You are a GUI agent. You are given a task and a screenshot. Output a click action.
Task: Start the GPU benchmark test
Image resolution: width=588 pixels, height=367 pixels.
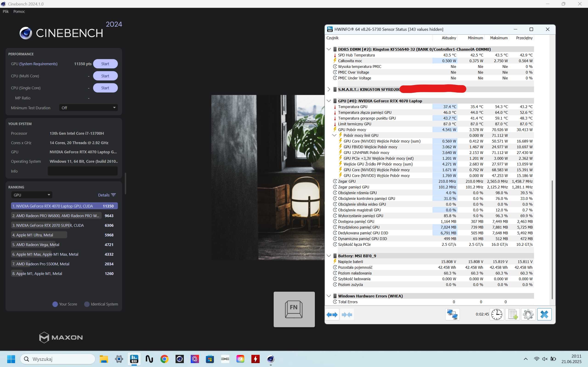coord(105,64)
